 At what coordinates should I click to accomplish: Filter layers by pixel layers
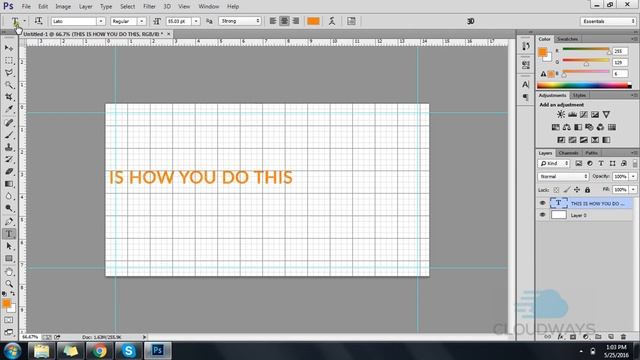pos(578,163)
